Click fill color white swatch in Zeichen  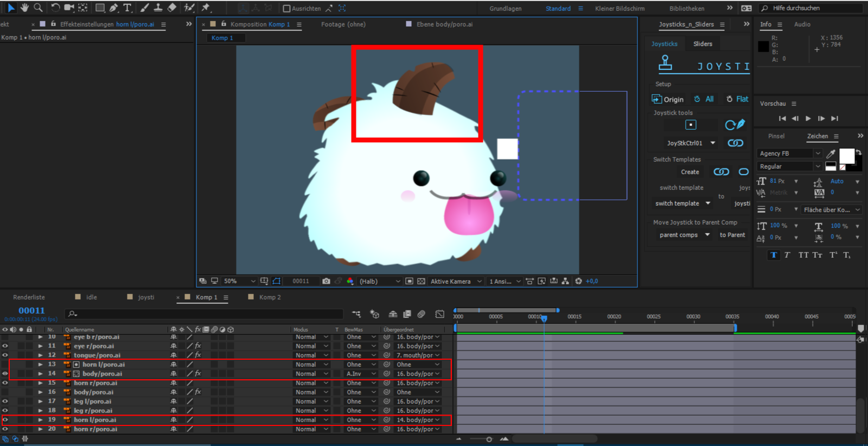tap(846, 156)
